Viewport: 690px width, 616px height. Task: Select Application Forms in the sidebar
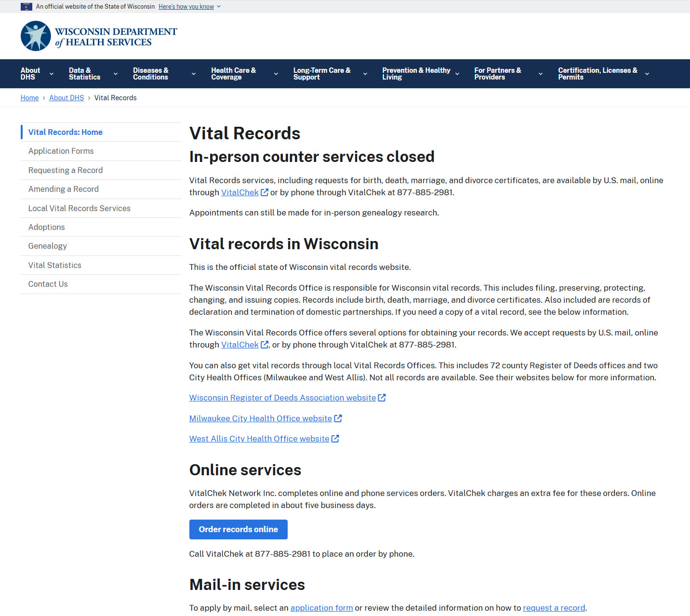point(61,151)
